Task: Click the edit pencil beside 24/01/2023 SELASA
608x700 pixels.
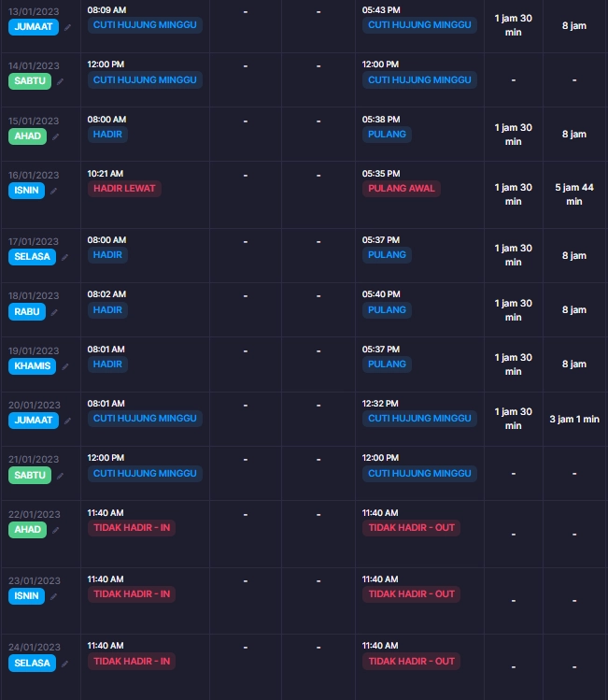Action: point(64,664)
